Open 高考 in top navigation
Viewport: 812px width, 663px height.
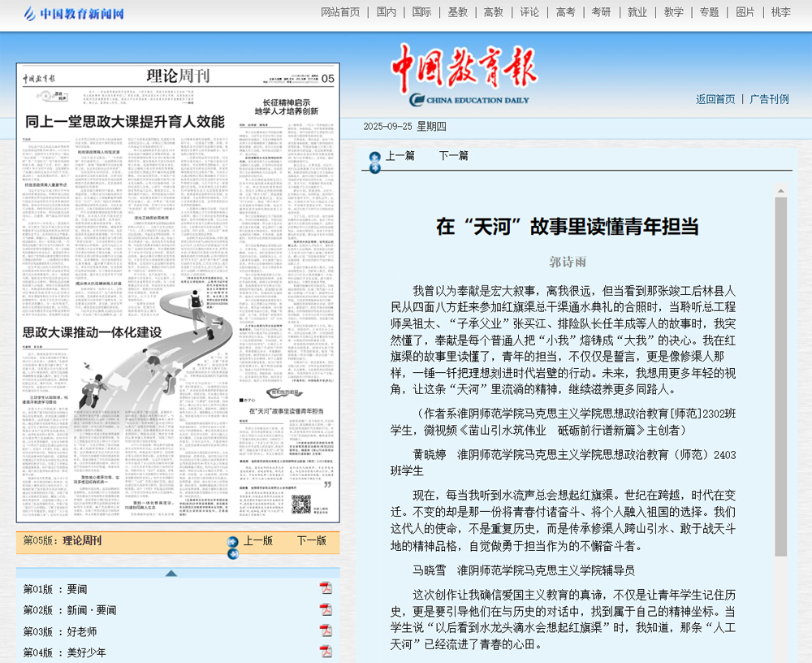[565, 12]
